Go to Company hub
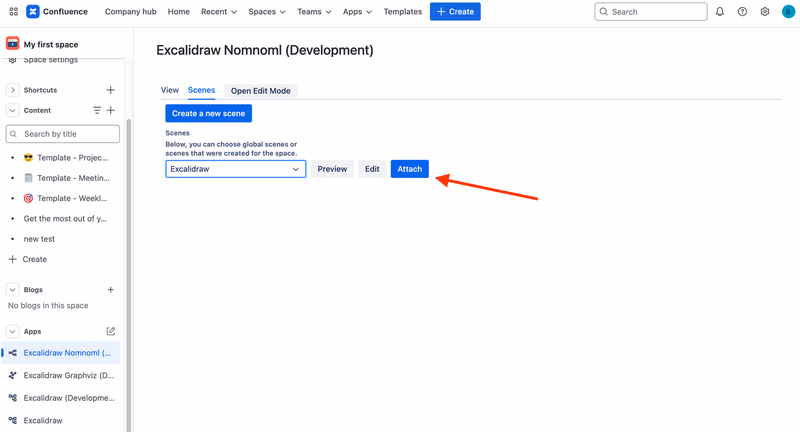 click(131, 12)
